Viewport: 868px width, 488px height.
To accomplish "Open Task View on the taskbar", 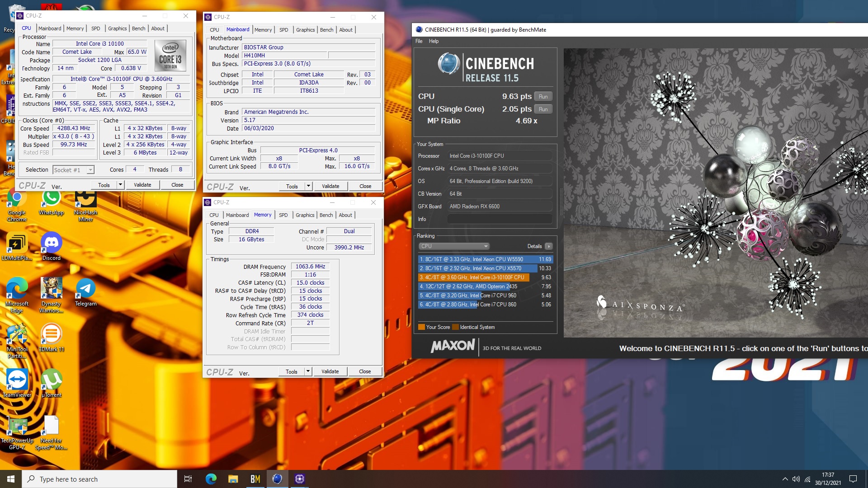I will click(x=188, y=479).
